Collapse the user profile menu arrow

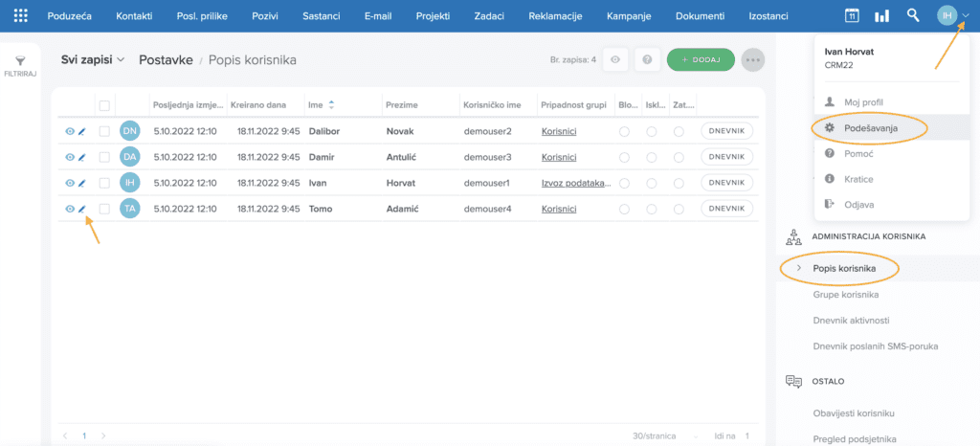pos(965,16)
